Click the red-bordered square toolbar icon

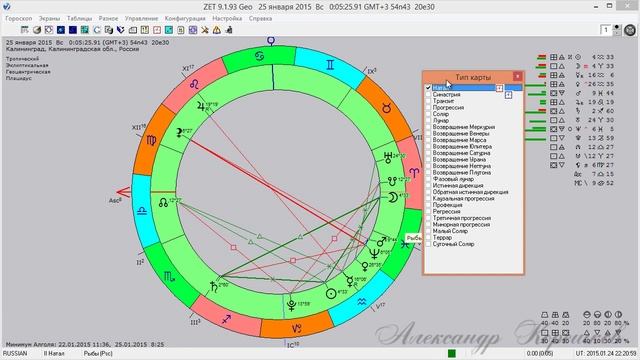157,30
